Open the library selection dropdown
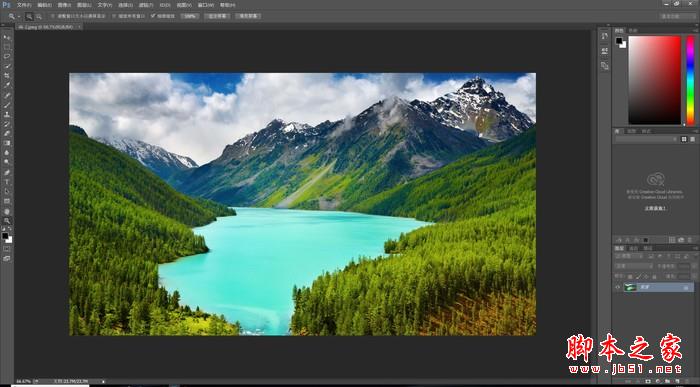This screenshot has width=700, height=387. click(646, 139)
